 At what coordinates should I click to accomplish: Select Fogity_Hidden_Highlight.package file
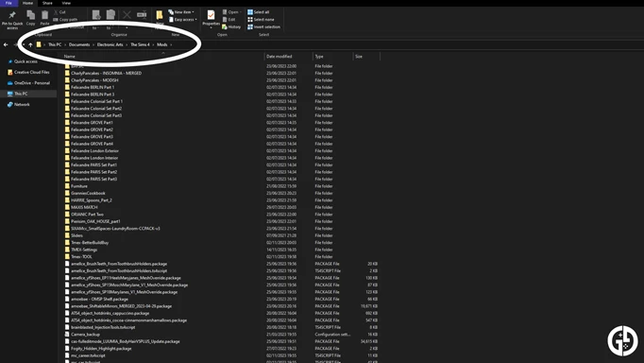(x=101, y=349)
